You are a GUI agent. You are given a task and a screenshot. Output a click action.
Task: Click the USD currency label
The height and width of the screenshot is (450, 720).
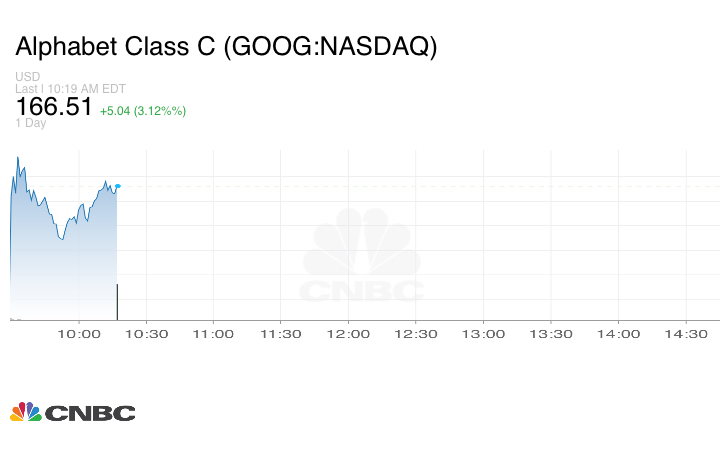point(28,77)
